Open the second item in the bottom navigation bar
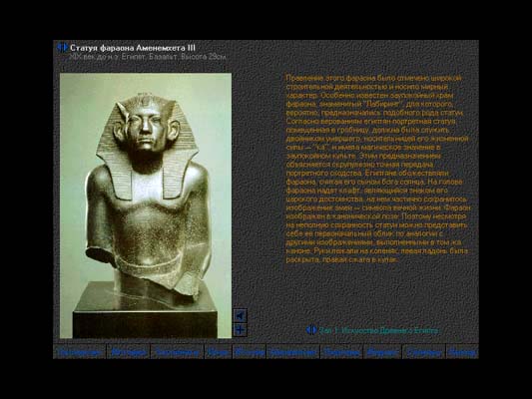The image size is (532, 399). pos(129,352)
